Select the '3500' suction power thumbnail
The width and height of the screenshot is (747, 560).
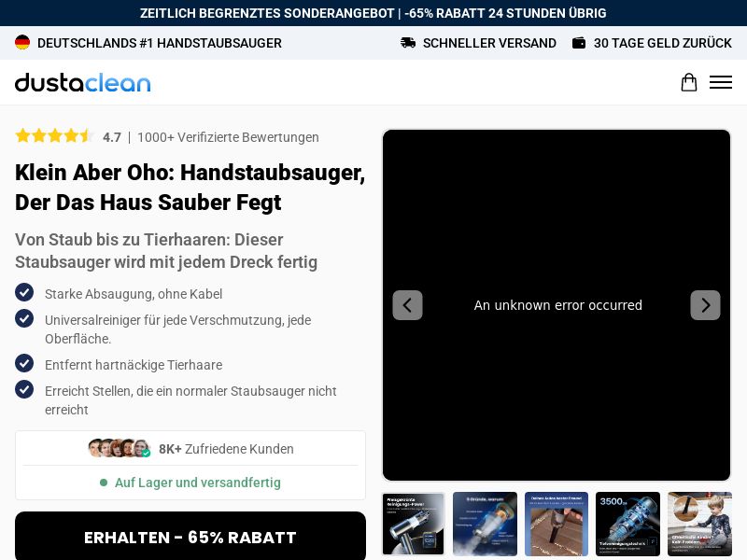627,524
